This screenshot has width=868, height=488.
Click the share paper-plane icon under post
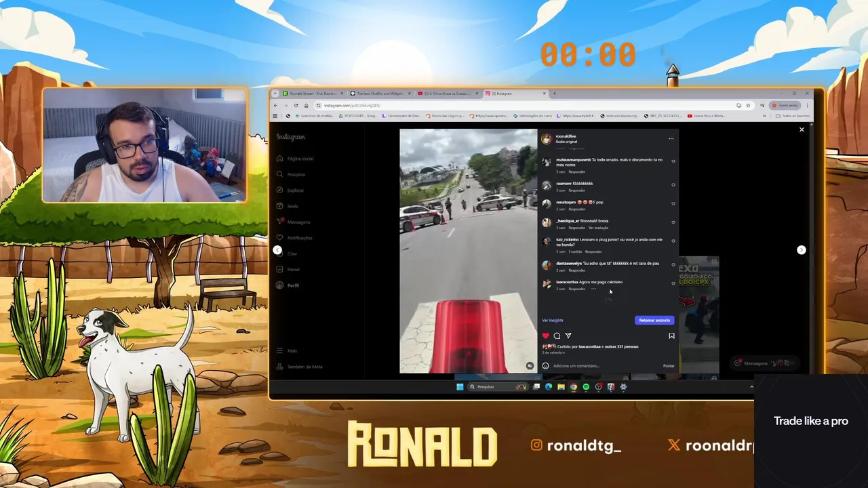[x=568, y=335]
